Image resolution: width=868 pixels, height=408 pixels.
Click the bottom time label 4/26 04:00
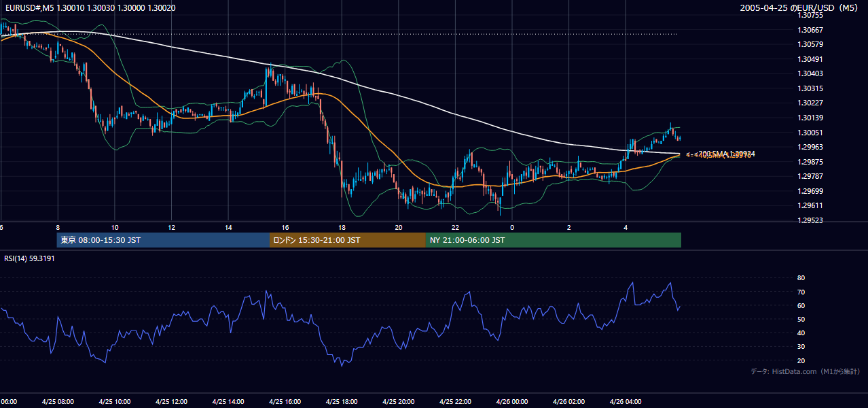tap(626, 401)
